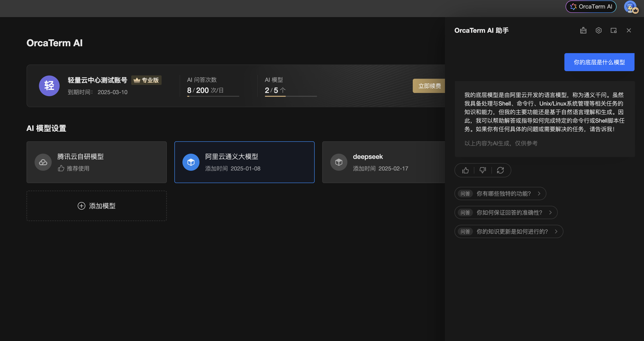
Task: Click chevron next to 你有哪些独特的功能?
Action: click(x=539, y=194)
